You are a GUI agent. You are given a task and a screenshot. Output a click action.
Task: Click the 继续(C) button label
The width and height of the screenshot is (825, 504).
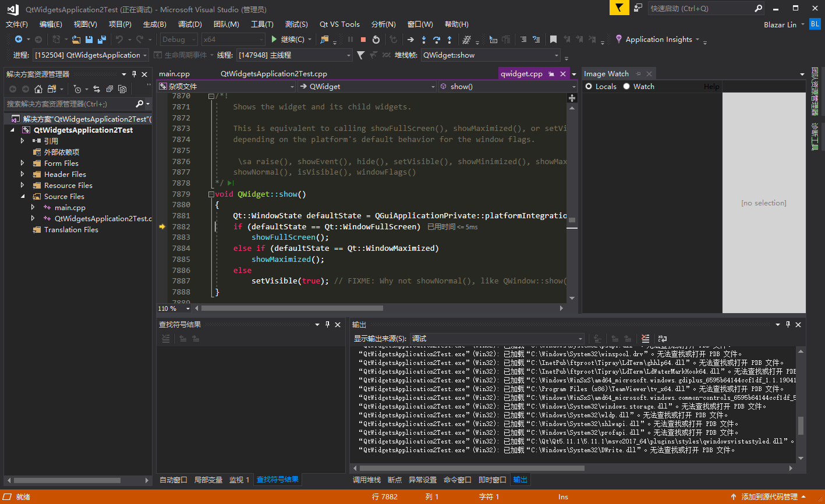click(x=293, y=40)
